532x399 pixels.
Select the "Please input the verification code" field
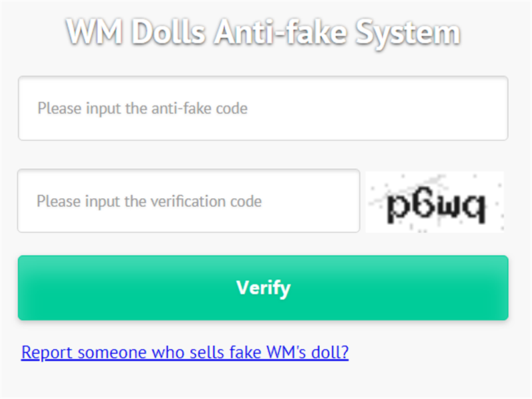188,201
